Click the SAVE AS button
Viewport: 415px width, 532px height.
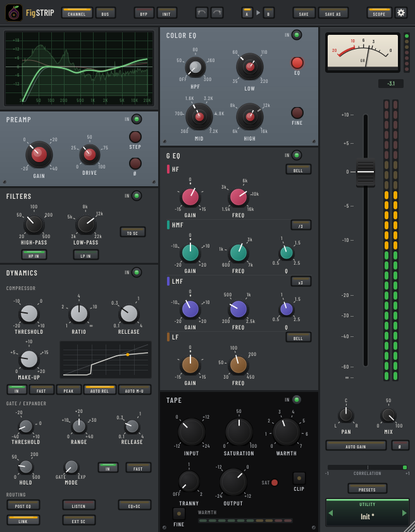pyautogui.click(x=333, y=13)
